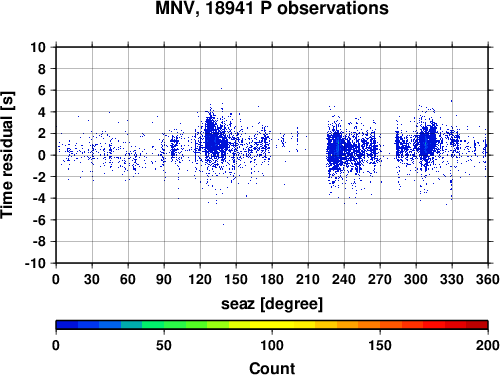Click the -10 tick label on y-axis
The width and height of the screenshot is (500, 375).
pyautogui.click(x=35, y=263)
